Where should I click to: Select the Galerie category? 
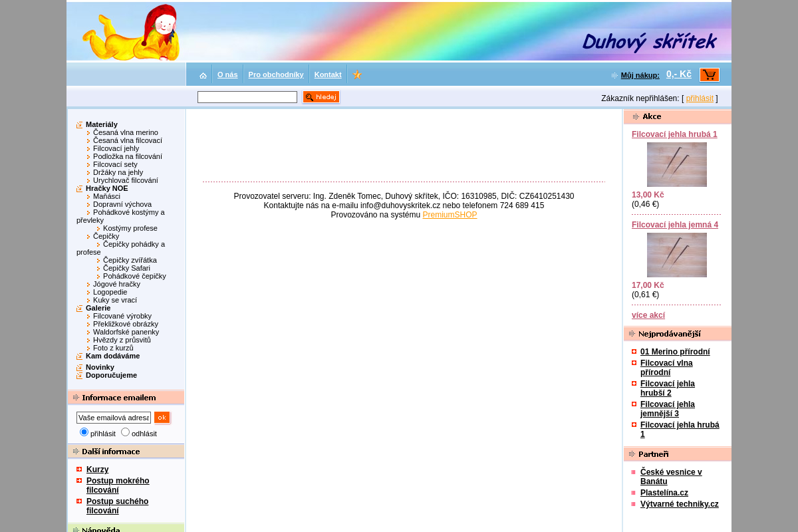pyautogui.click(x=98, y=308)
